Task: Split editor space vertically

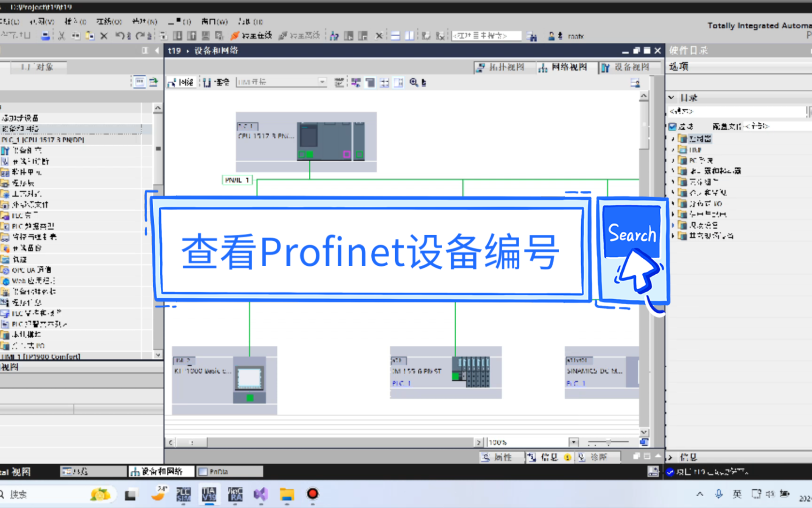Action: pos(410,36)
